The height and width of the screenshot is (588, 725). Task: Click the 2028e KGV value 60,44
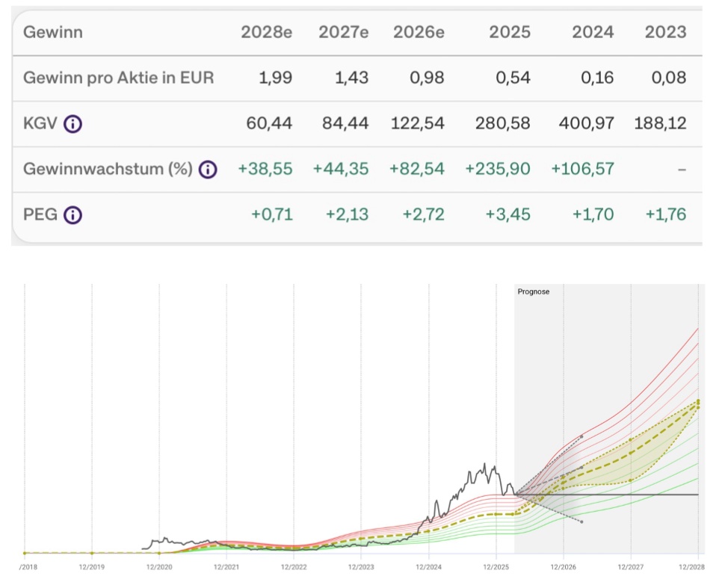click(x=270, y=124)
